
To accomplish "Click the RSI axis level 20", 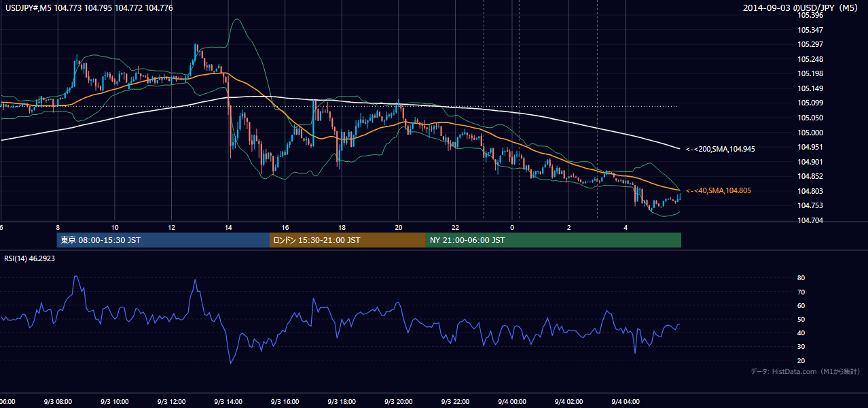I will click(x=801, y=360).
